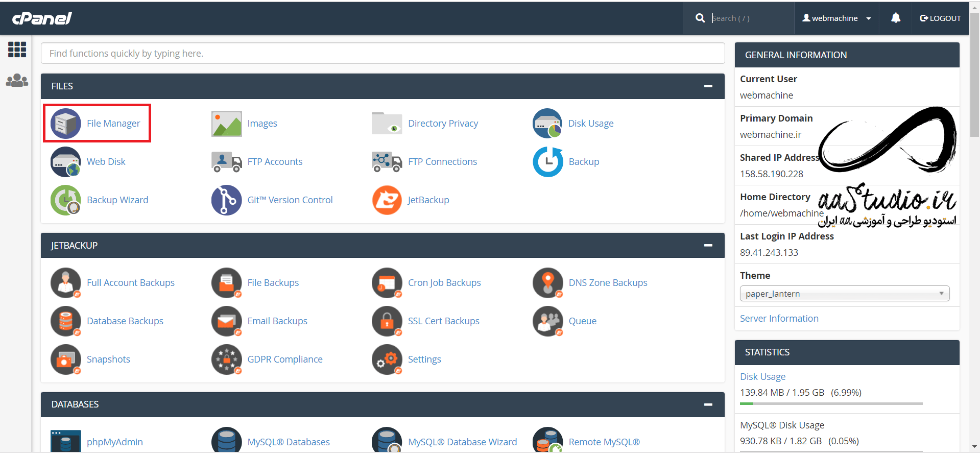Click the LOGOUT button
980x456 pixels.
tap(940, 18)
